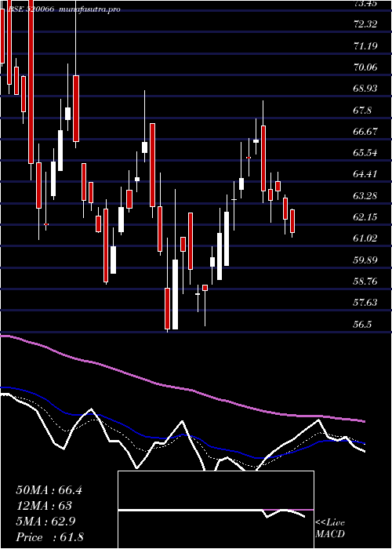
Task: Click the 59.89 price axis label
Action: (366, 260)
